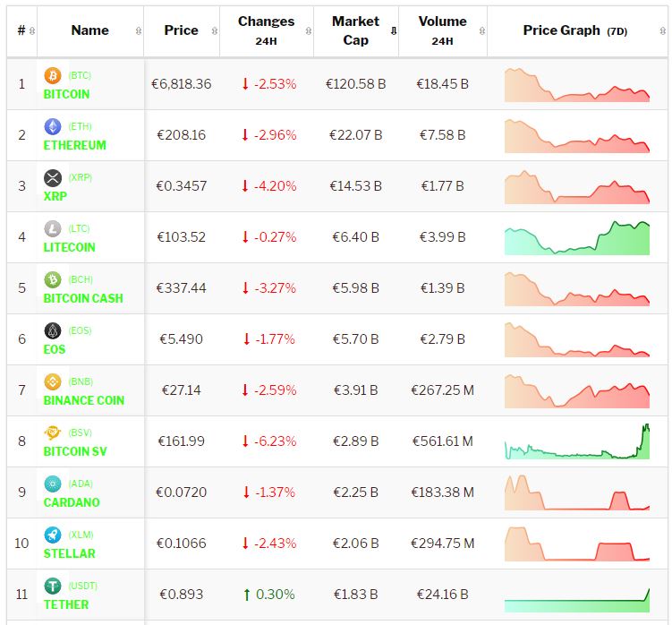Sort by Market Cap column arrow
Image resolution: width=672 pixels, height=625 pixels.
tap(394, 30)
